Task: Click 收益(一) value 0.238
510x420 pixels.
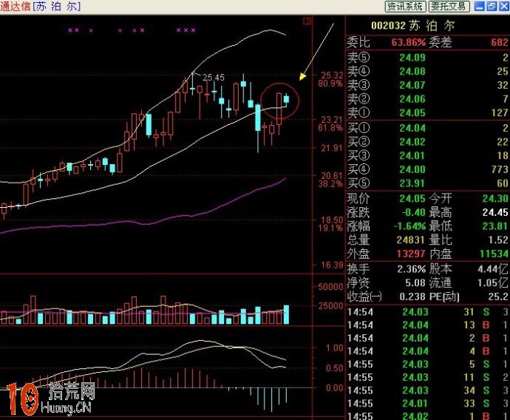Action: (x=412, y=297)
